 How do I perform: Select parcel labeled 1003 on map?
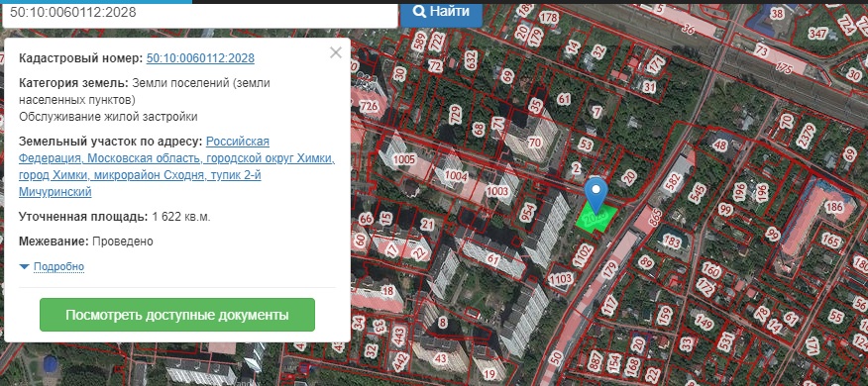(x=496, y=191)
